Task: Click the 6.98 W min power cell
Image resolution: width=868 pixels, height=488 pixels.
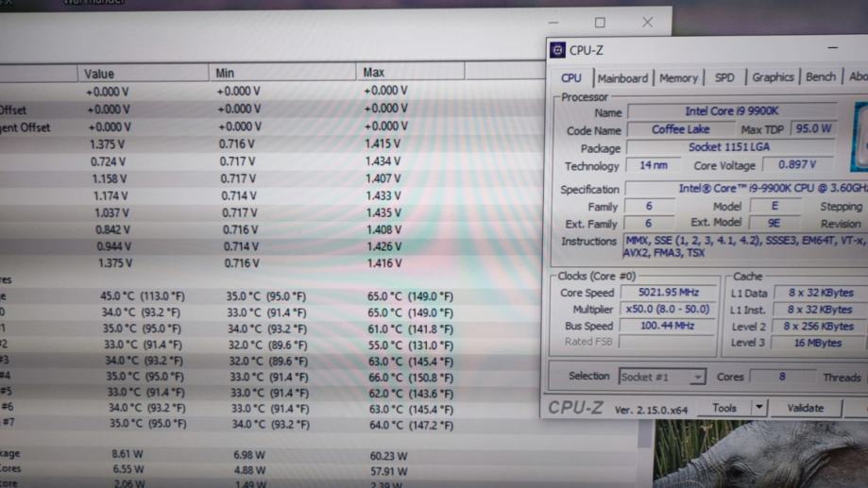Action: tap(249, 455)
